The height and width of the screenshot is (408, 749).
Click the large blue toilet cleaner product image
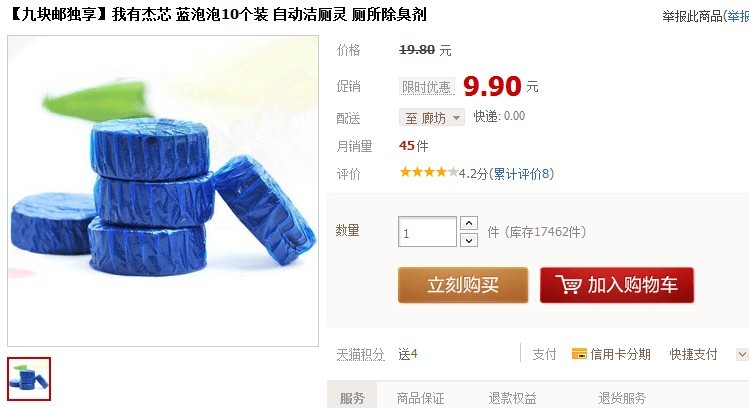click(x=163, y=191)
